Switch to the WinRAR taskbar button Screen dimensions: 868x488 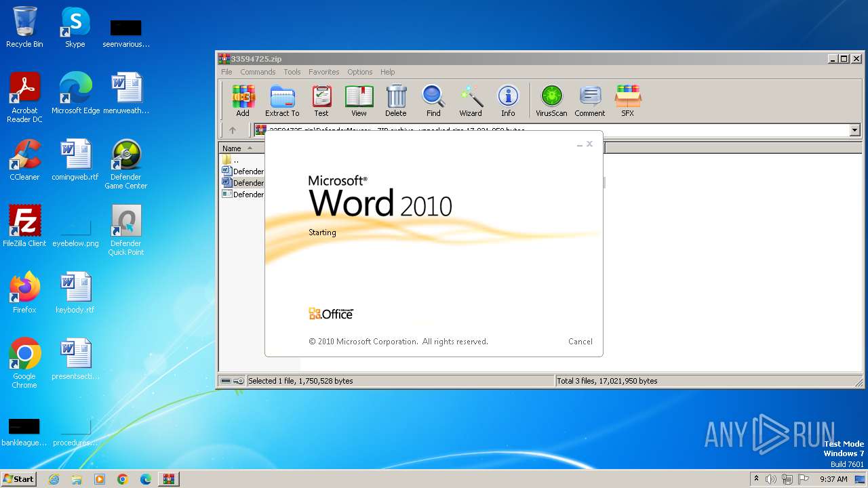click(x=169, y=479)
